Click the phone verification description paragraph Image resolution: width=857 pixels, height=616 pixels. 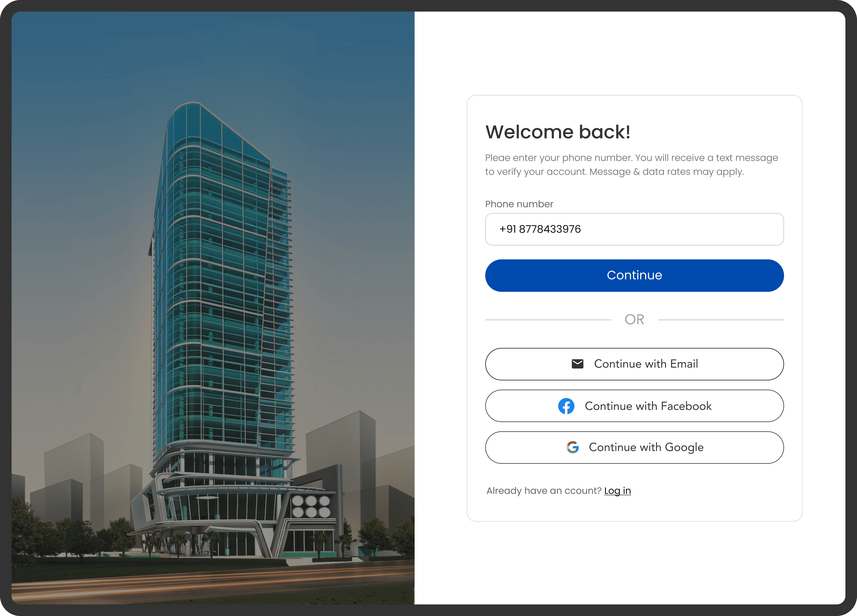pyautogui.click(x=631, y=165)
